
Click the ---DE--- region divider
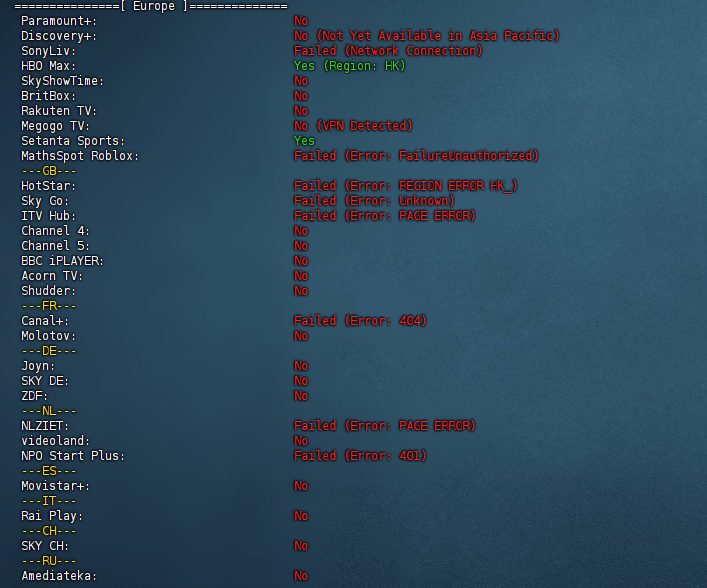(x=49, y=351)
